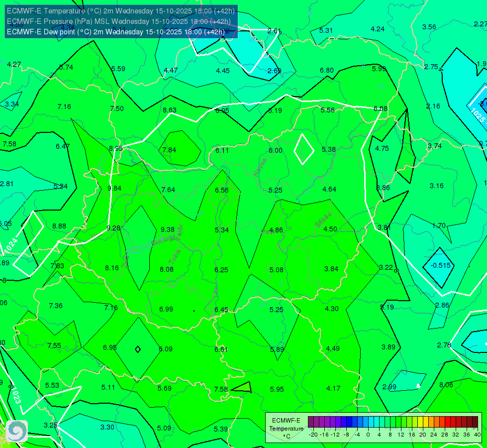Click the 4.86 value on map
This screenshot has height=448, width=487.
click(x=276, y=230)
